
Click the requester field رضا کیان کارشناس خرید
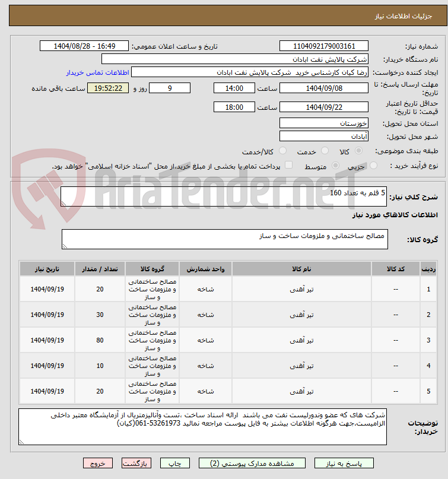[250, 72]
